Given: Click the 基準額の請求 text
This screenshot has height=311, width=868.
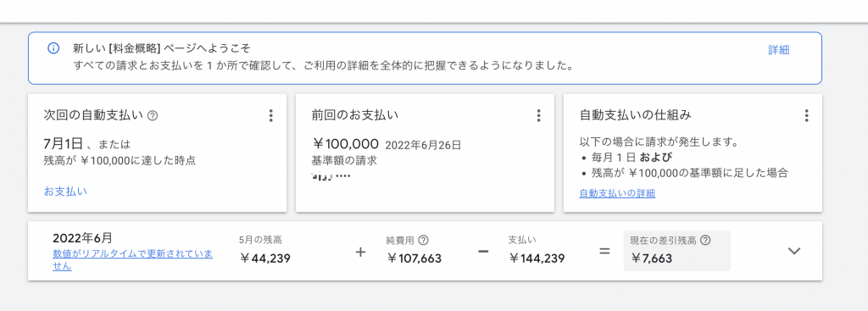Looking at the screenshot, I should tap(344, 161).
